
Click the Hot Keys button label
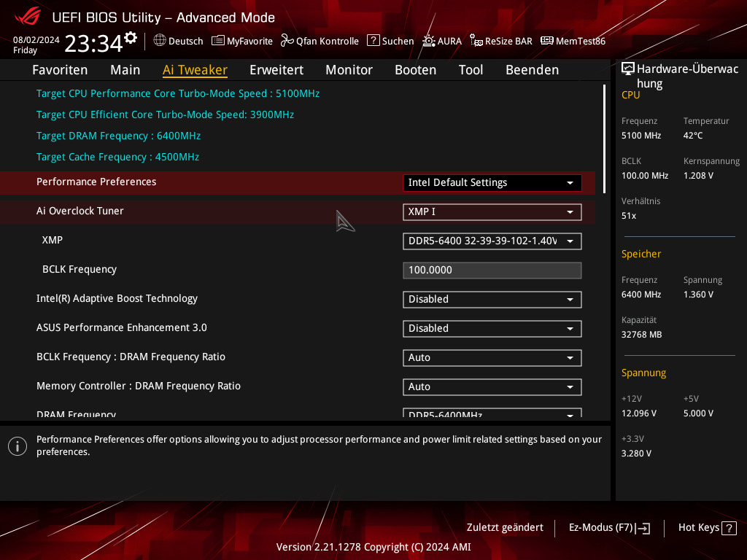coord(699,528)
